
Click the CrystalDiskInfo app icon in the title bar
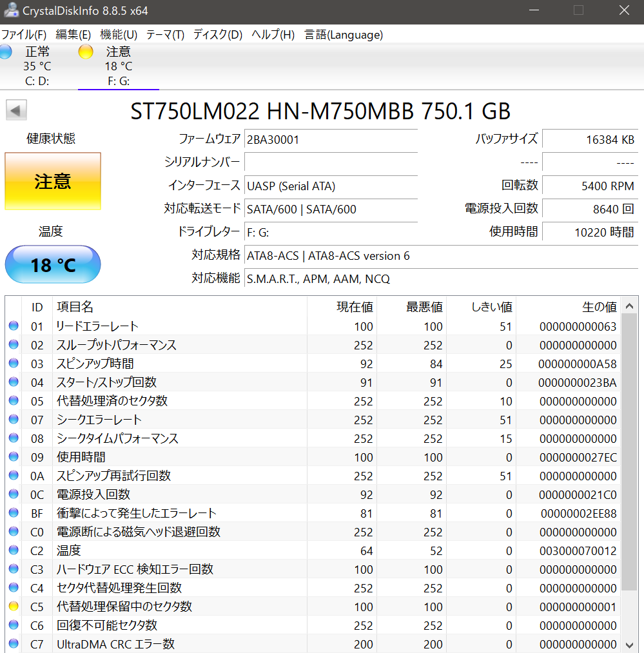point(11,10)
